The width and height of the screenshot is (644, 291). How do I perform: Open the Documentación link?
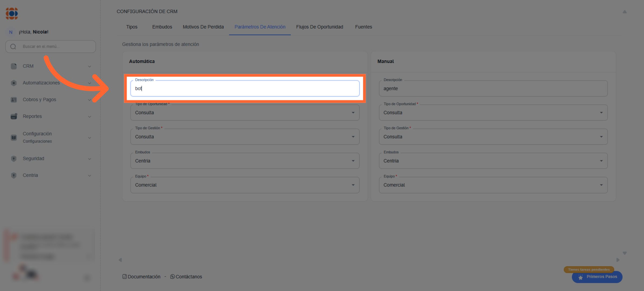[144, 277]
